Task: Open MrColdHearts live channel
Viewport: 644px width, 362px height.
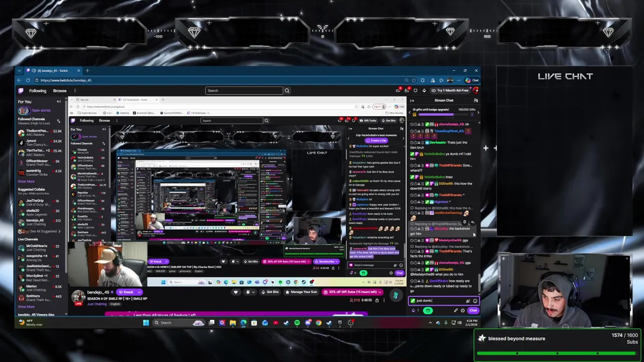Action: 39,248
